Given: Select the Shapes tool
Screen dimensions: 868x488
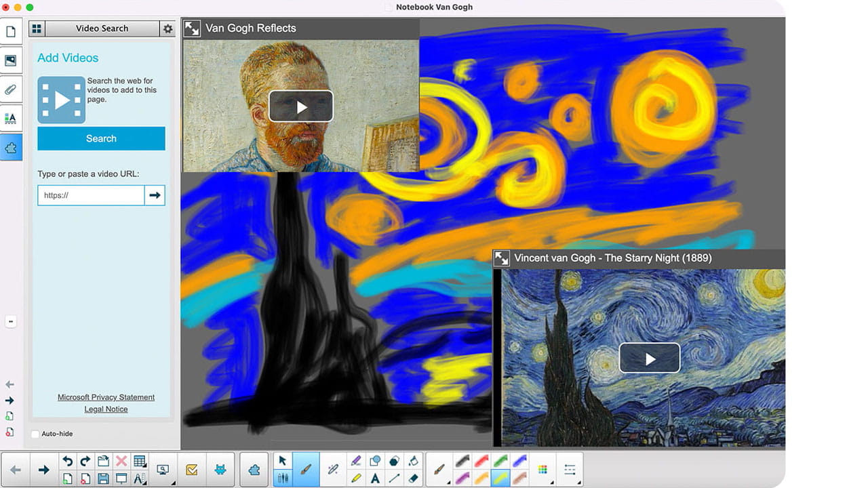Looking at the screenshot, I should [376, 460].
